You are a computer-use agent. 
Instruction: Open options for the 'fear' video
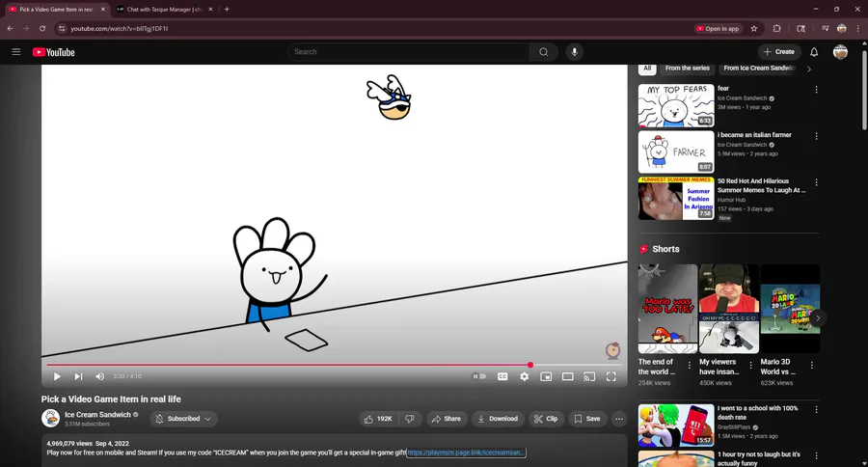click(816, 89)
